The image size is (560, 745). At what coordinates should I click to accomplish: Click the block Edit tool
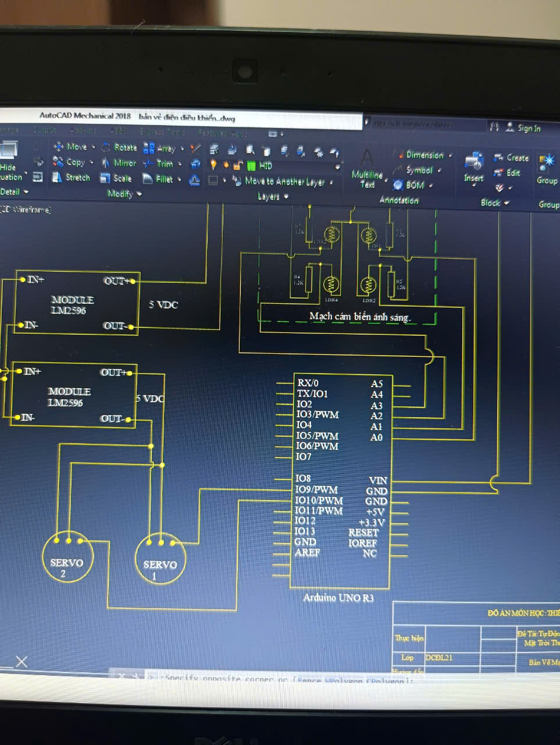[507, 173]
